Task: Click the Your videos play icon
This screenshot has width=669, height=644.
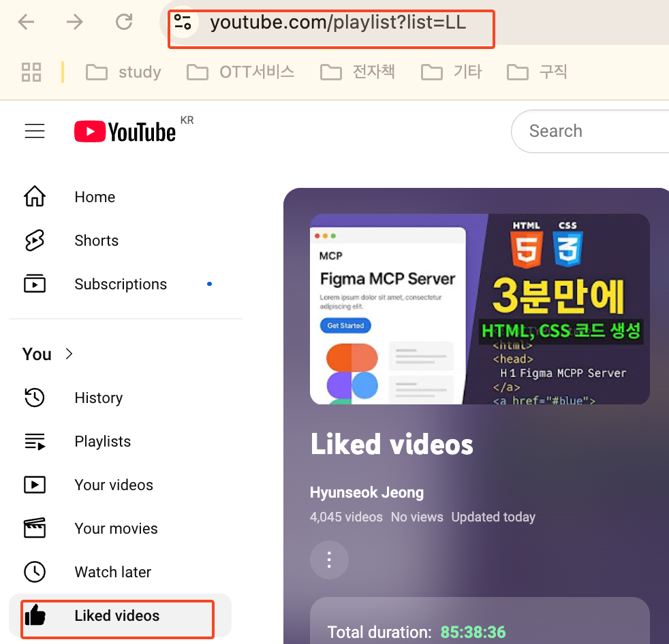Action: coord(35,485)
